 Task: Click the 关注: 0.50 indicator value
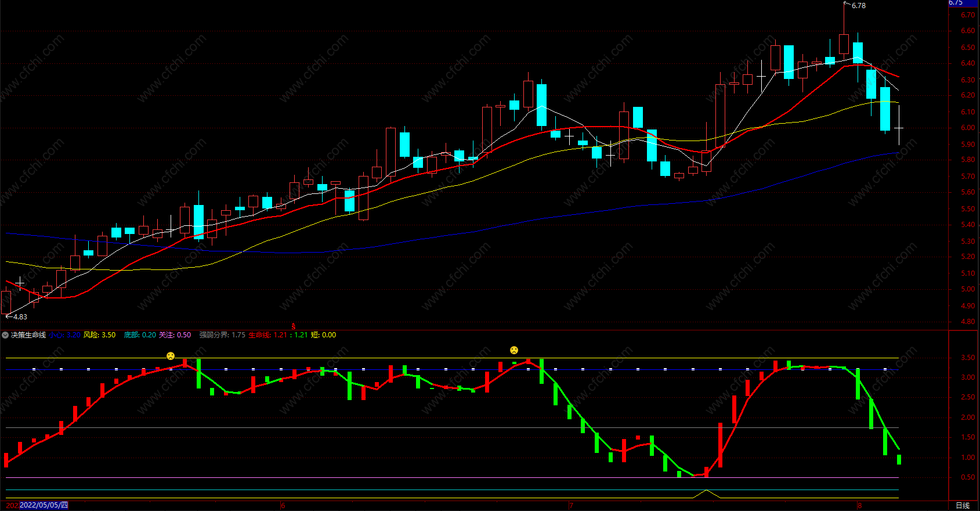[x=175, y=335]
